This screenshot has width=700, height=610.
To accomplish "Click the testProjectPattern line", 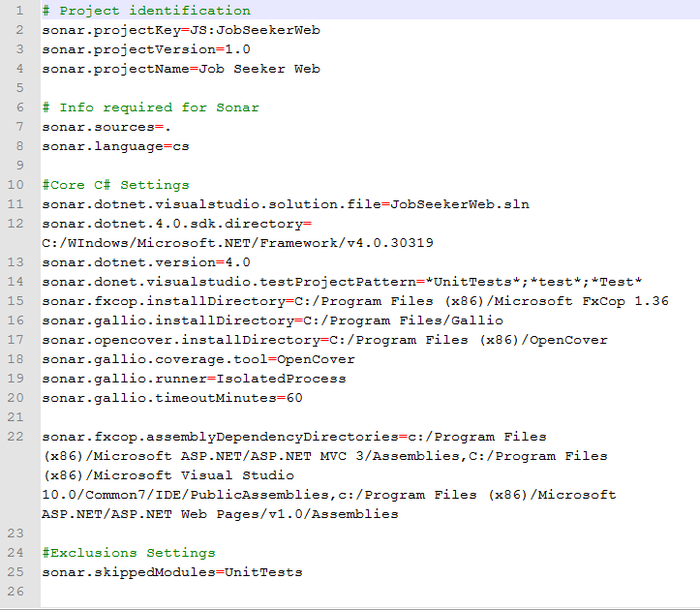I will pos(342,282).
